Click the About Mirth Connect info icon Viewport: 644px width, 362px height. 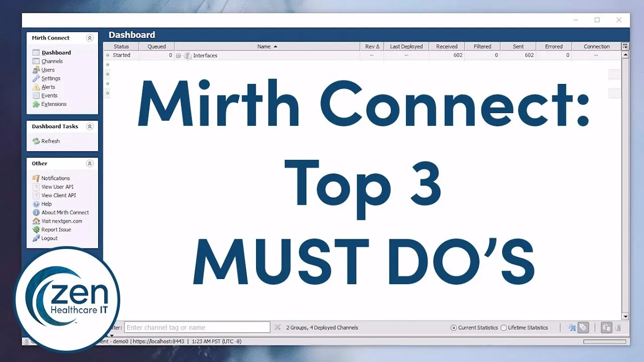[x=36, y=213]
